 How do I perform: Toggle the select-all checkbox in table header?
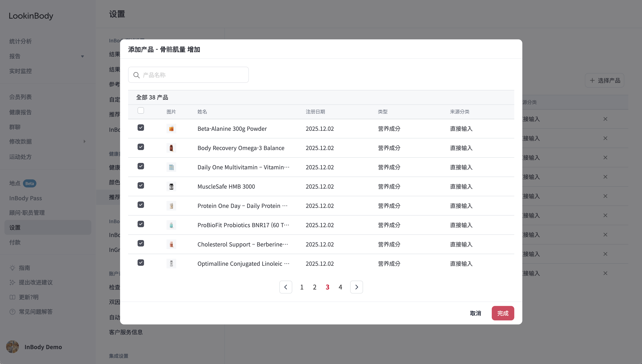[x=141, y=110]
